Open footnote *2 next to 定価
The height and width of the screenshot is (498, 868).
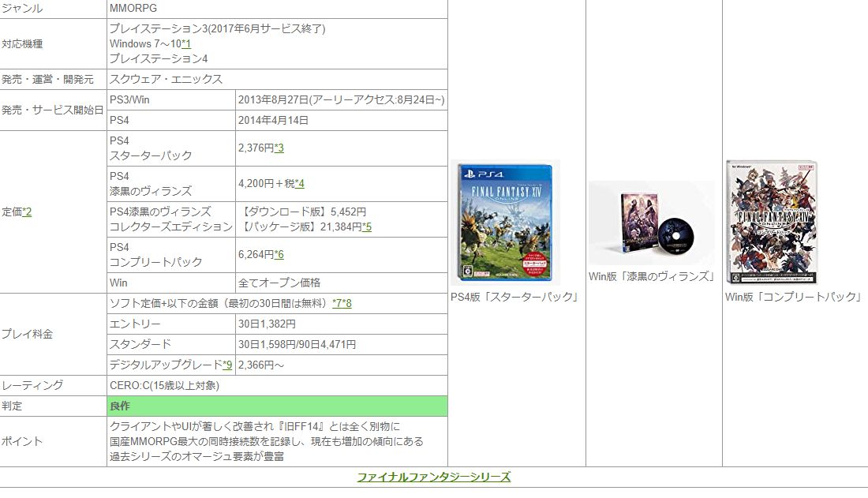click(27, 212)
